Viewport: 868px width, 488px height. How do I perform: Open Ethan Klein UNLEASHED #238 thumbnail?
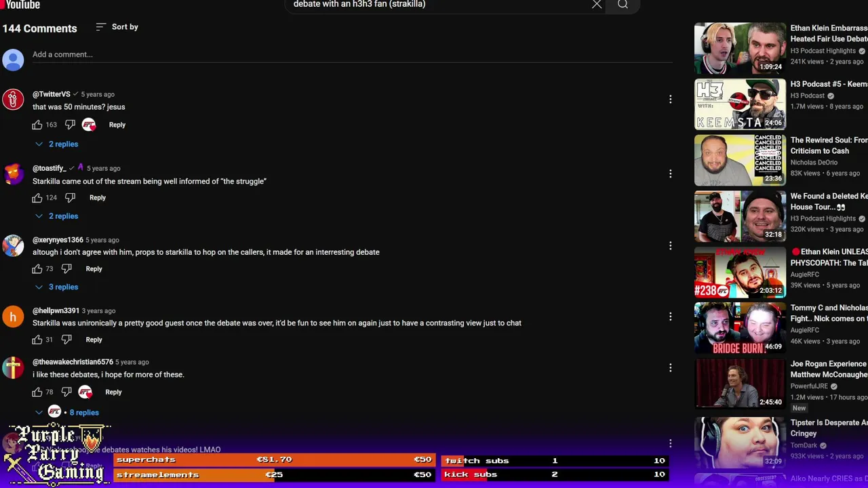[x=740, y=272]
